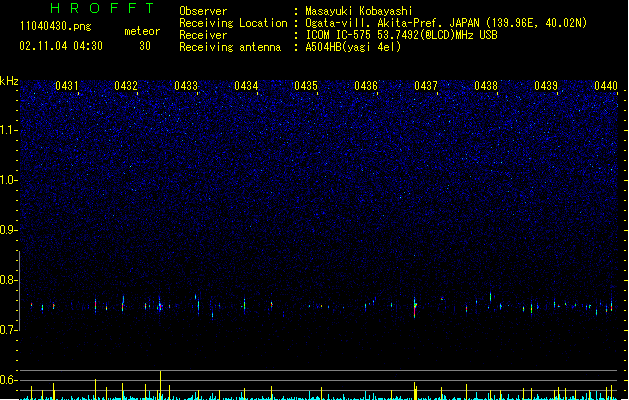Click the 0435 time marker

point(306,86)
